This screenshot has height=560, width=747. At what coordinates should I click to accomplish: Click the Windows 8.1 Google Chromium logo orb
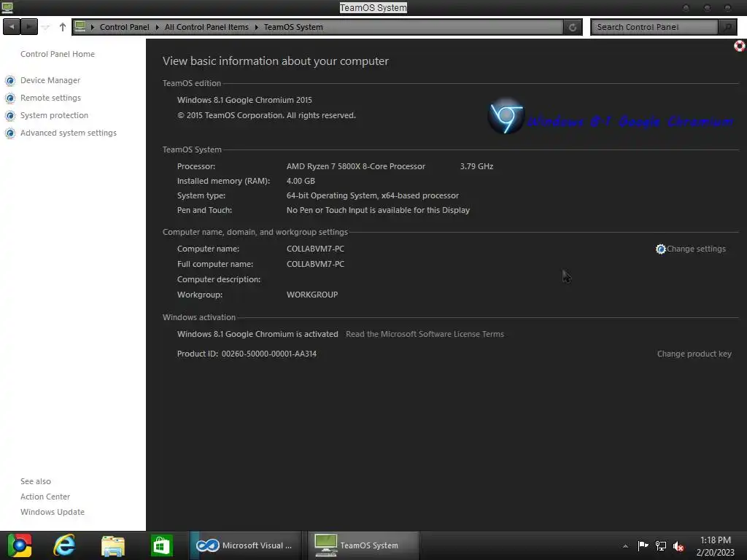[x=506, y=116]
